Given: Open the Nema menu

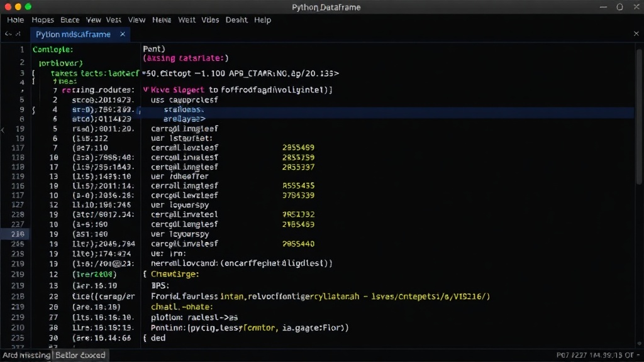Looking at the screenshot, I should [x=162, y=19].
